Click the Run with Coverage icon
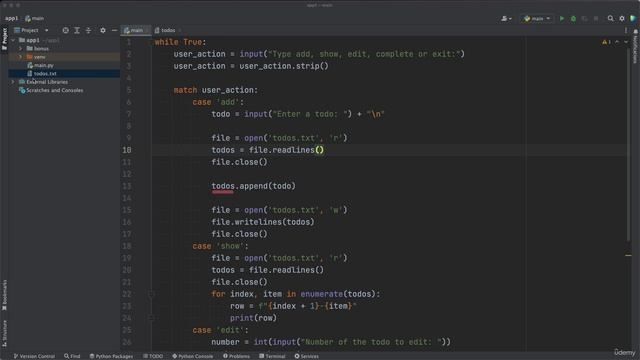This screenshot has height=360, width=640. pos(584,18)
